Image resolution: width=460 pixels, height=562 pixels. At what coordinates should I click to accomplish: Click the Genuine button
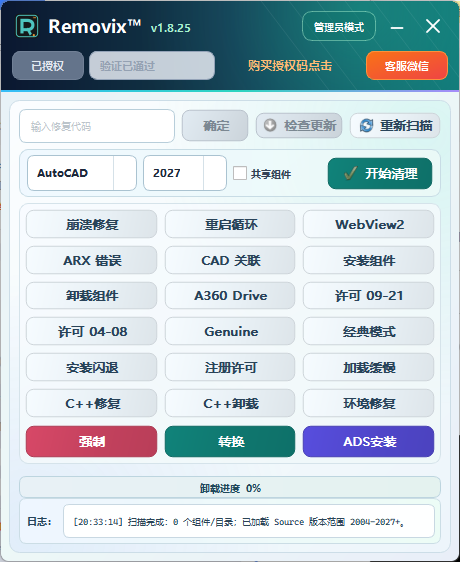[x=230, y=332]
